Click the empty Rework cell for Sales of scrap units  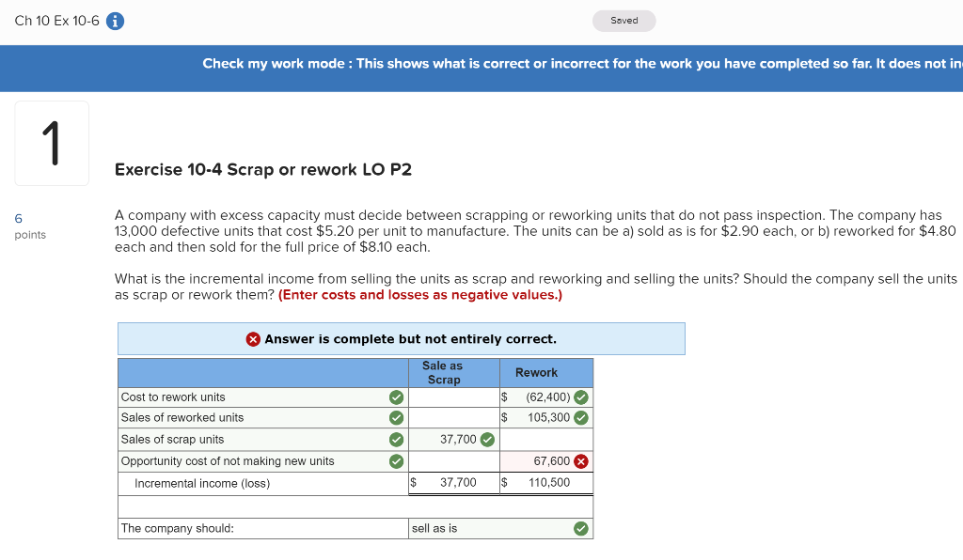[x=546, y=440]
